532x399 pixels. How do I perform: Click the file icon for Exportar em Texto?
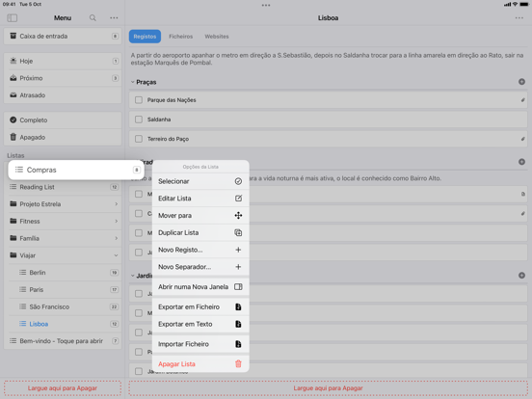[x=238, y=324]
